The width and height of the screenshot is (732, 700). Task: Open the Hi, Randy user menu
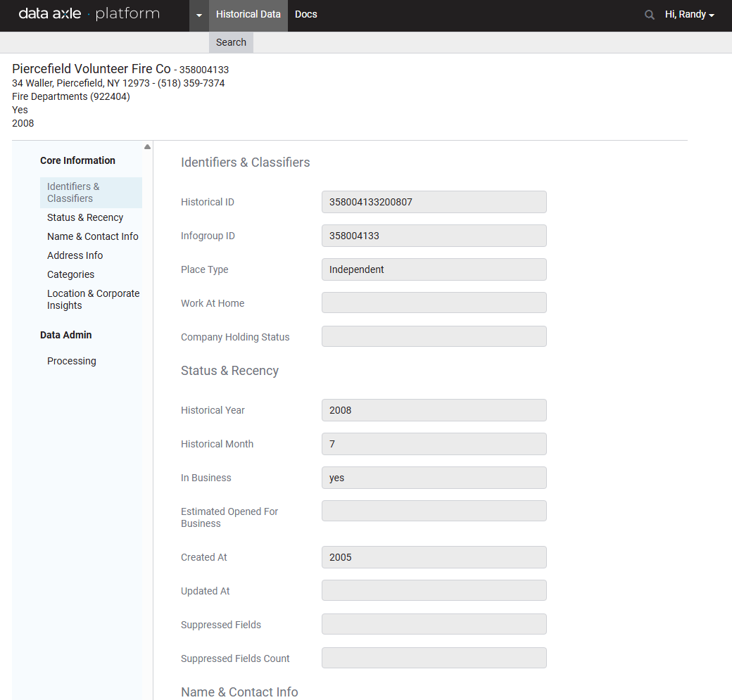(689, 15)
